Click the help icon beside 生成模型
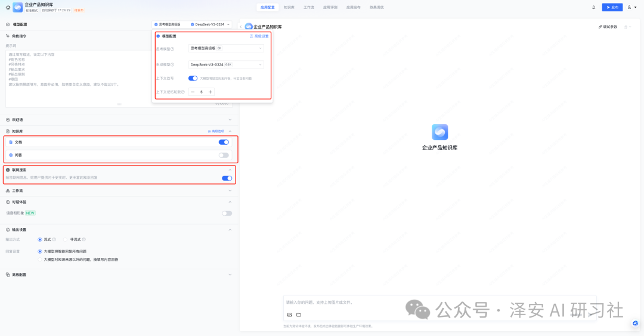Viewport: 644px width, 336px height. click(172, 65)
